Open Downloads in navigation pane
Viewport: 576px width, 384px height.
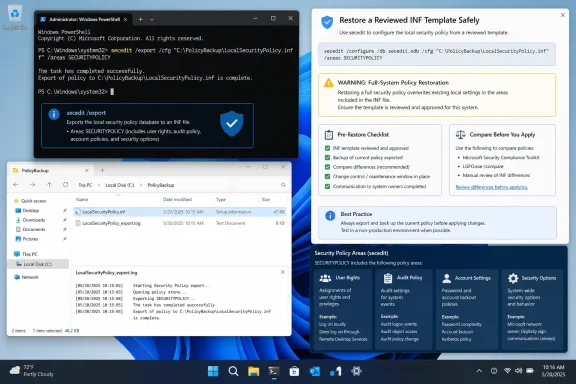[30, 220]
